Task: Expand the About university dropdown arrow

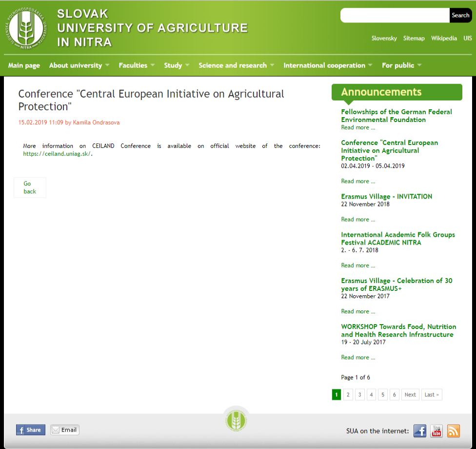Action: point(107,65)
